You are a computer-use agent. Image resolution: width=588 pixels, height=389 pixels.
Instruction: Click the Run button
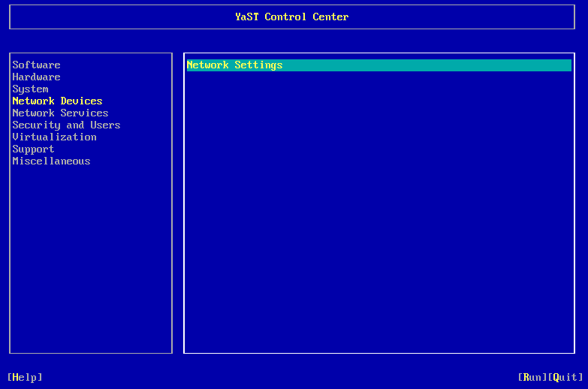click(x=532, y=377)
